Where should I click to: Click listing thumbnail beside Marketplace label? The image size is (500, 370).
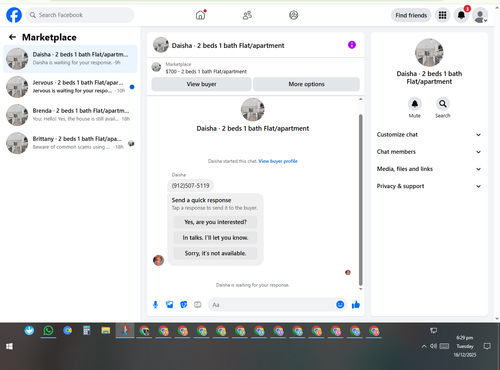click(x=156, y=67)
